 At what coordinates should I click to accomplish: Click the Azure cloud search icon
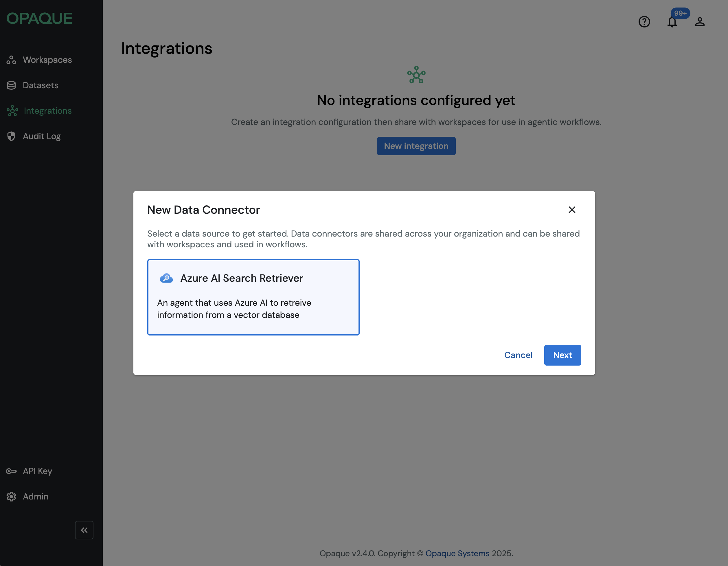point(166,278)
